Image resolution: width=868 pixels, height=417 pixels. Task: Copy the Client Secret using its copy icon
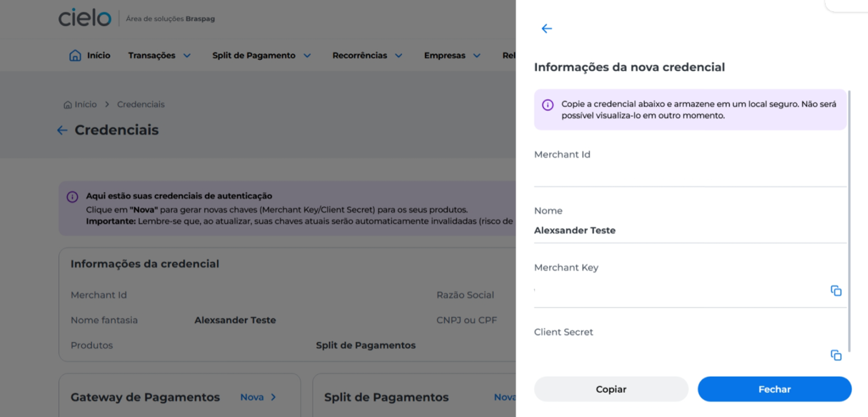(837, 355)
